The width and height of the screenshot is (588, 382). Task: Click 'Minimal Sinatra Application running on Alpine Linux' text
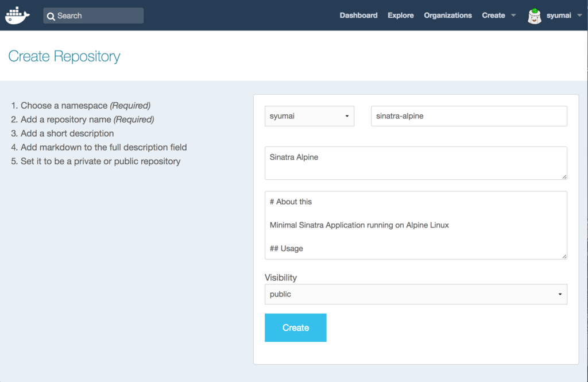point(359,225)
